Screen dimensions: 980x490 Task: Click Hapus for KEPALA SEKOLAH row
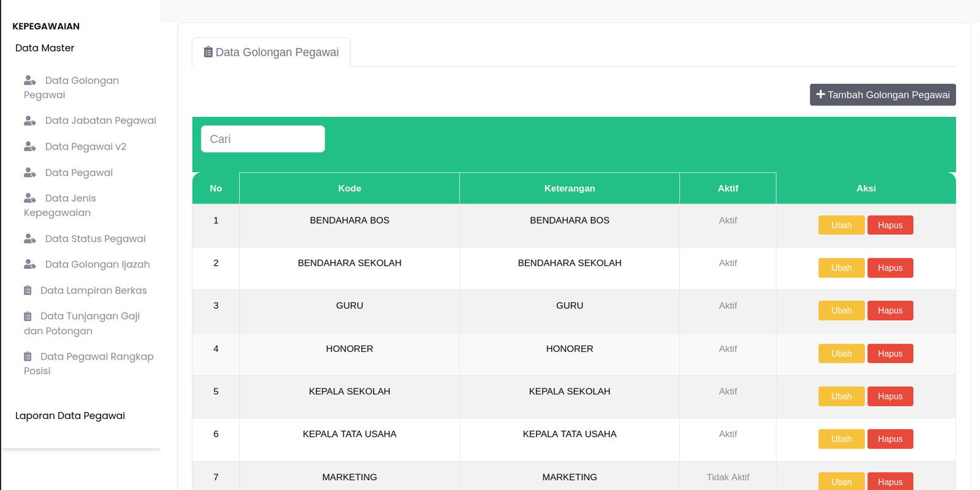click(889, 396)
